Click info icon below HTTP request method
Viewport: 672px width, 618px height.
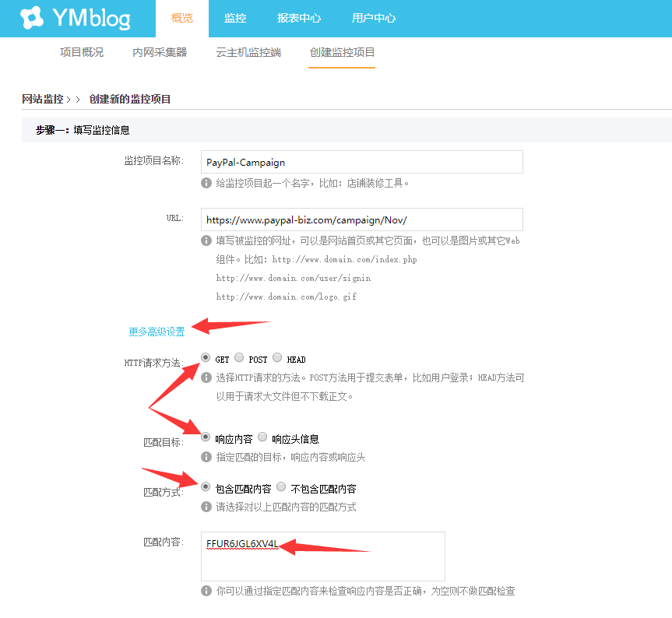coord(206,377)
